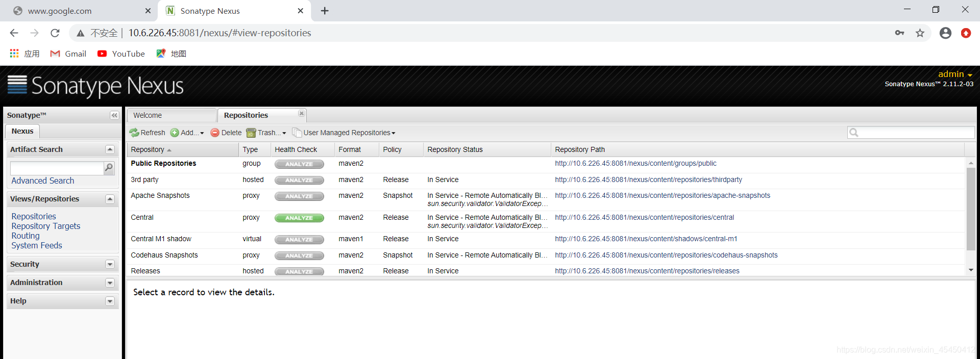This screenshot has width=980, height=359.
Task: Click the search magnifier in Artifact Search
Action: (x=109, y=168)
